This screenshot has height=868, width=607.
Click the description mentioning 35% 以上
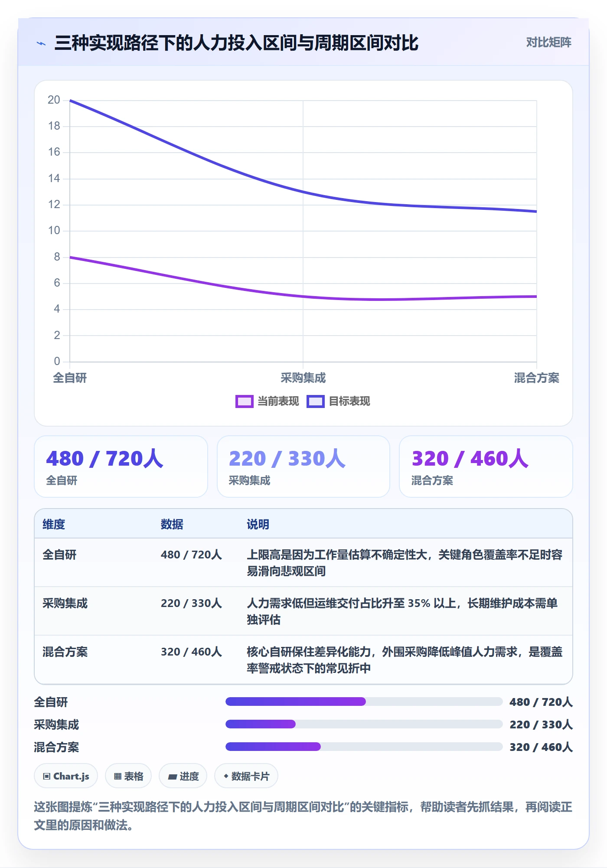pyautogui.click(x=402, y=611)
